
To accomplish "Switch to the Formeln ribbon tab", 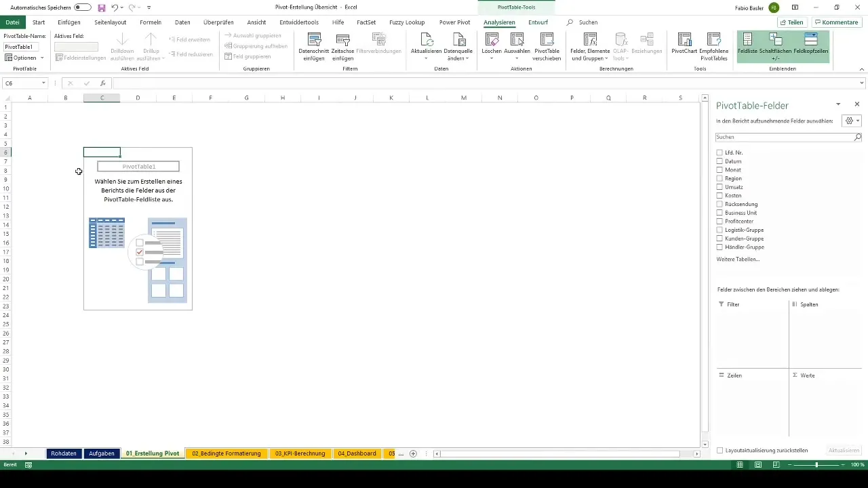I will 151,22.
